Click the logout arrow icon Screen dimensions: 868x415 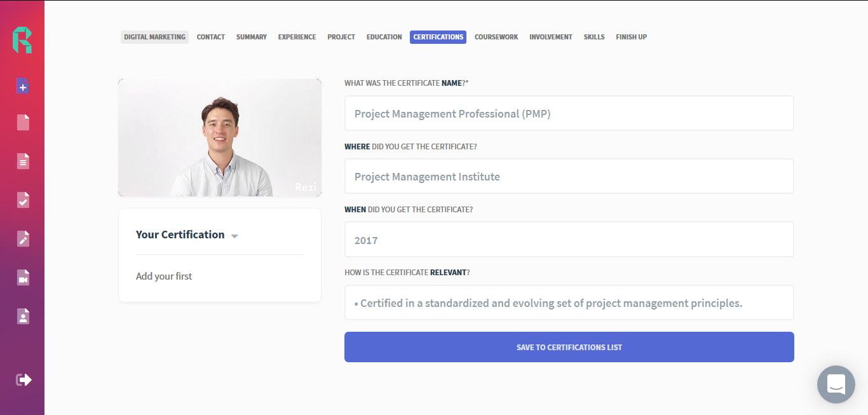(x=24, y=379)
